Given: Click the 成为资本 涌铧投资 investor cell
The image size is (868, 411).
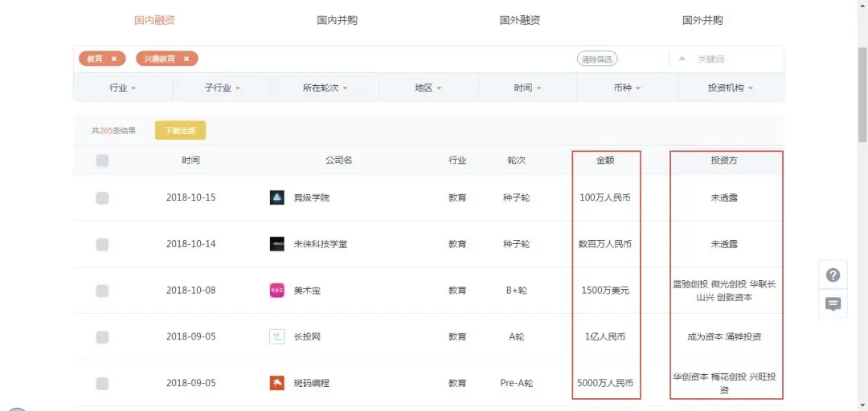Looking at the screenshot, I should (724, 336).
